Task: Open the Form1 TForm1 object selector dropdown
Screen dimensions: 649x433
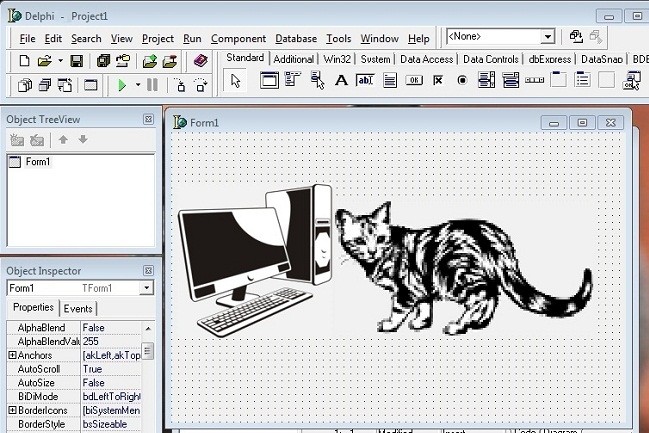Action: [147, 288]
